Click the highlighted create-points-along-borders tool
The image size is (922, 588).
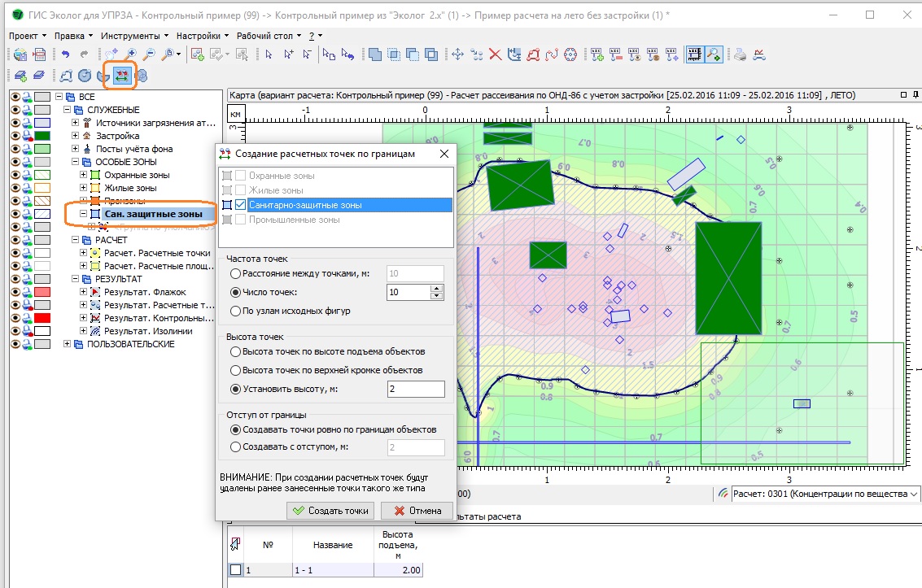click(x=123, y=76)
